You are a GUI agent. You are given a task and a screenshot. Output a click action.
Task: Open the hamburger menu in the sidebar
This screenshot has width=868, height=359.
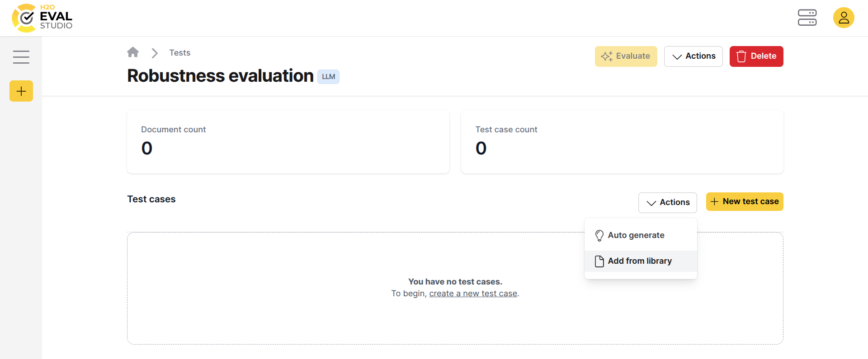click(x=21, y=56)
